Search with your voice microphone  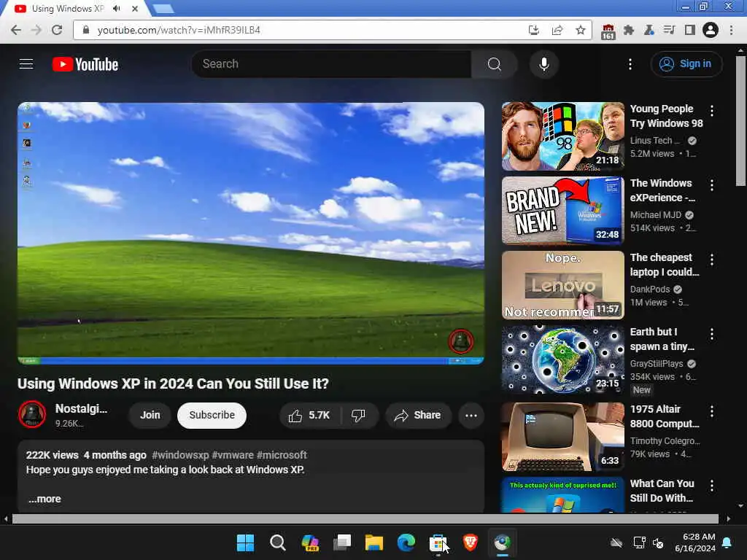[x=544, y=64]
